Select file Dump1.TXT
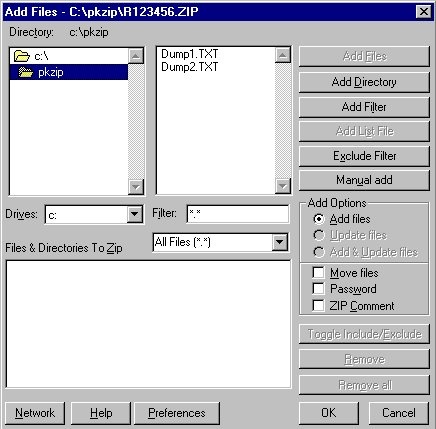Screen dimensions: 436x429 pos(189,54)
